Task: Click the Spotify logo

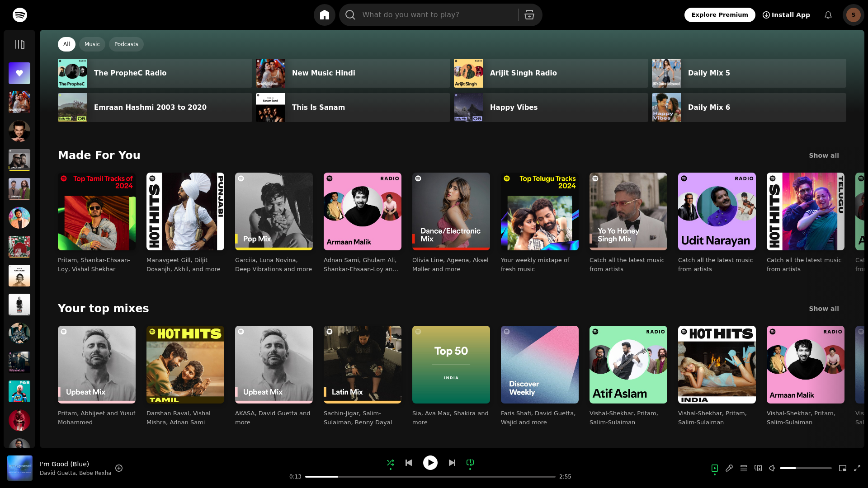Action: coord(20,15)
